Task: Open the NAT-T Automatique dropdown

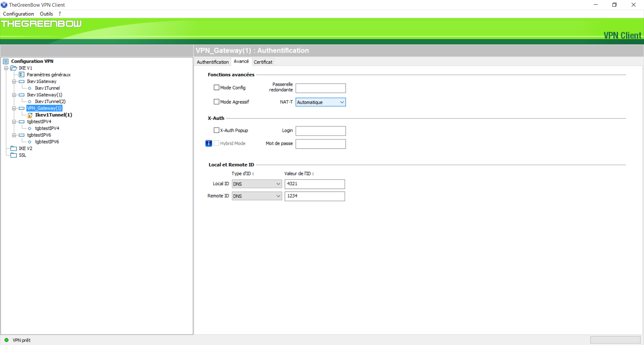Action: (321, 102)
